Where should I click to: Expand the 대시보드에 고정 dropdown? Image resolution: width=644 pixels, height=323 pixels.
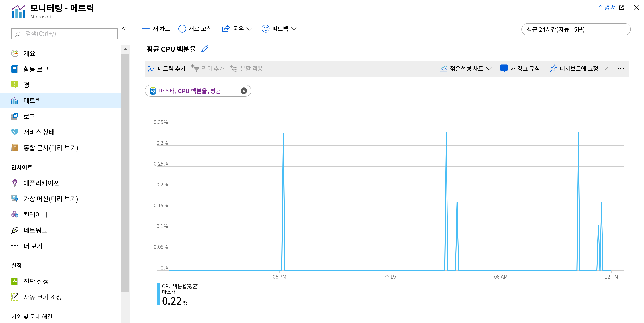(604, 69)
